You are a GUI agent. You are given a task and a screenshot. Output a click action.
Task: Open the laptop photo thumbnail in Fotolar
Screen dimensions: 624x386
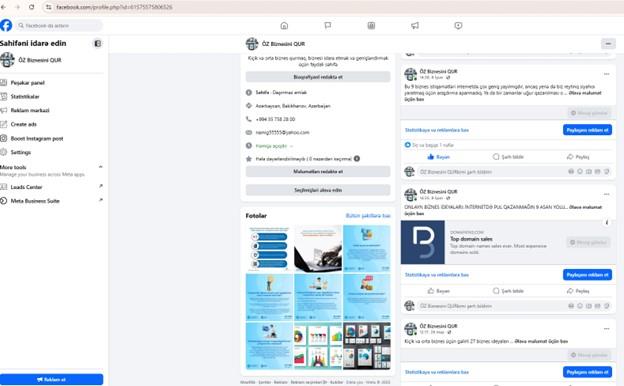[318, 248]
